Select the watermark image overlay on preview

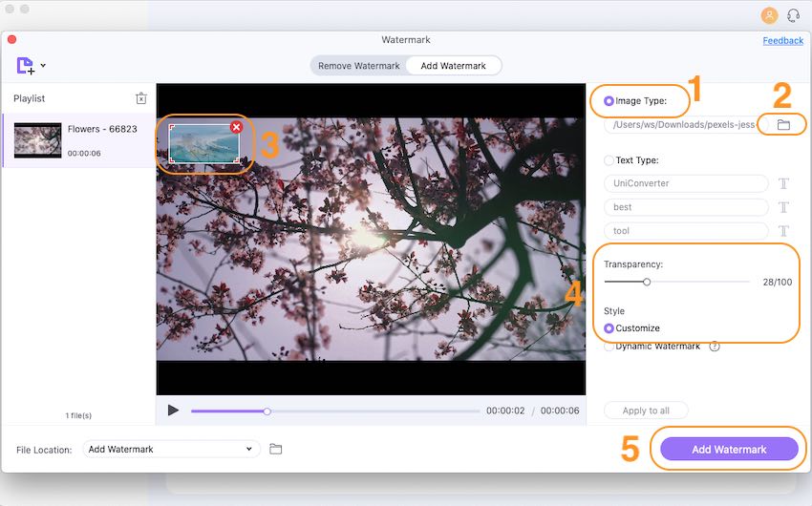click(x=204, y=143)
